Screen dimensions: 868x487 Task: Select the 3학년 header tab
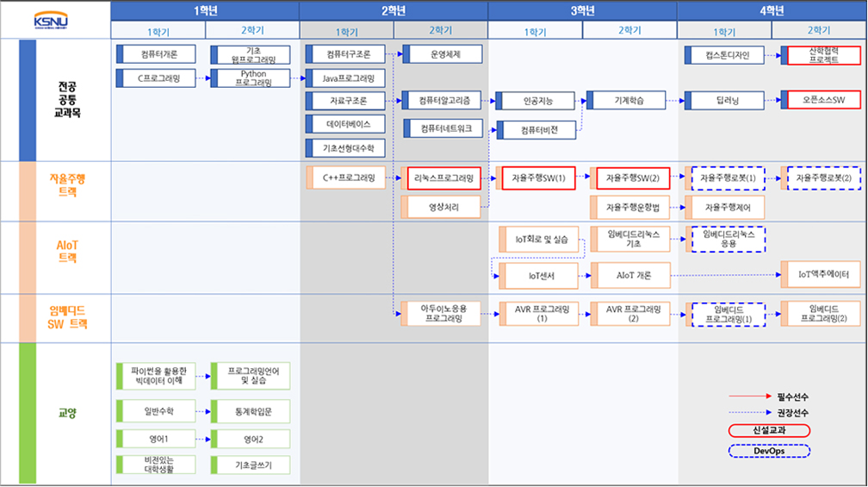(x=582, y=10)
